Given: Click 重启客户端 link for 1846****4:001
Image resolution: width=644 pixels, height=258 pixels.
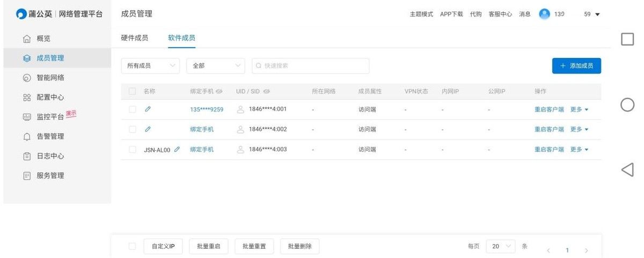Looking at the screenshot, I should click(x=548, y=109).
